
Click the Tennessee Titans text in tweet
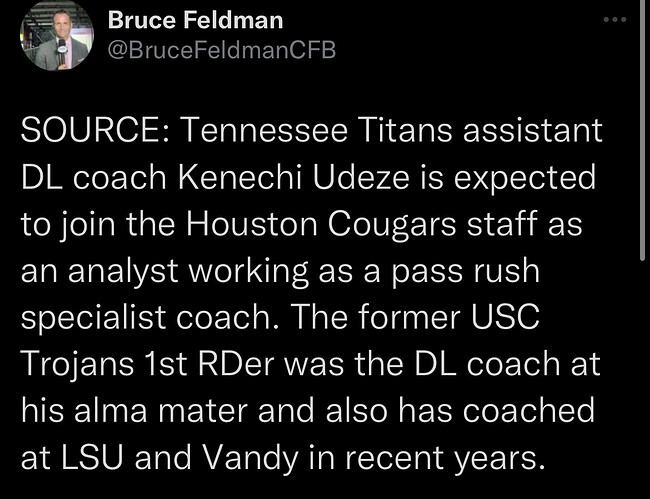click(x=316, y=130)
